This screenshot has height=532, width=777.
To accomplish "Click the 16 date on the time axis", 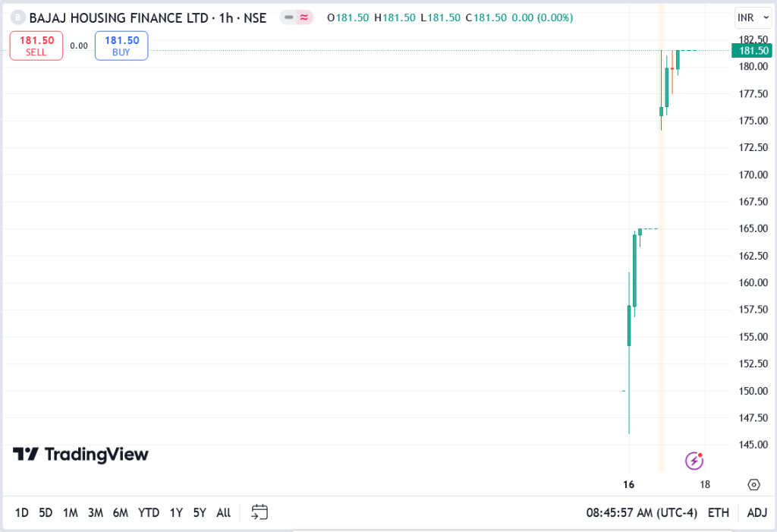I will [628, 484].
